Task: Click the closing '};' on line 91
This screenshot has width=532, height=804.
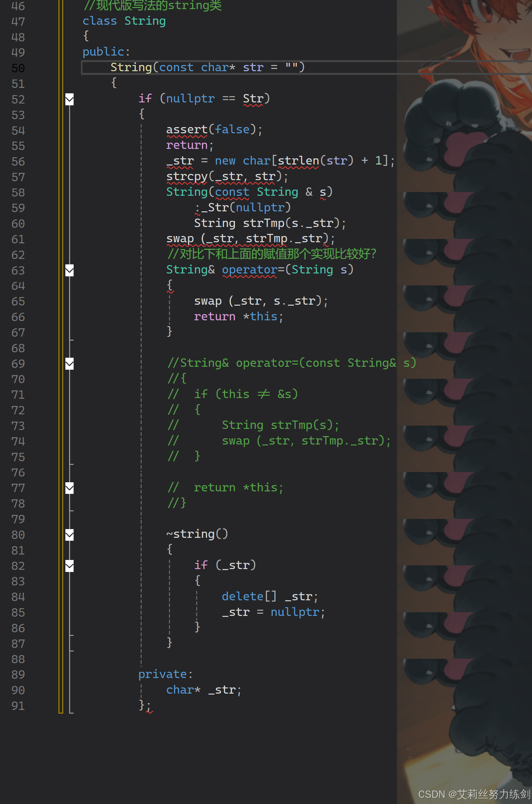Action: pyautogui.click(x=145, y=706)
